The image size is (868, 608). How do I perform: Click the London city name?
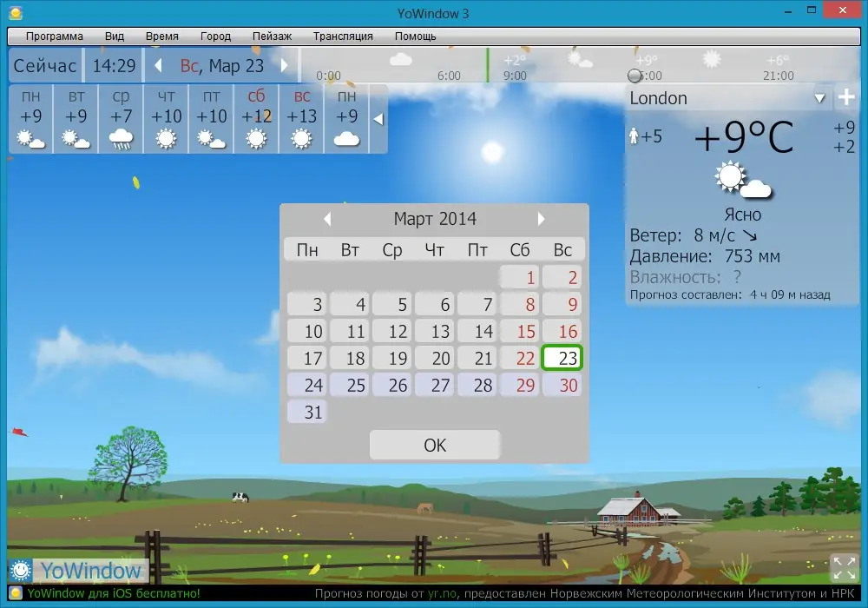click(658, 98)
